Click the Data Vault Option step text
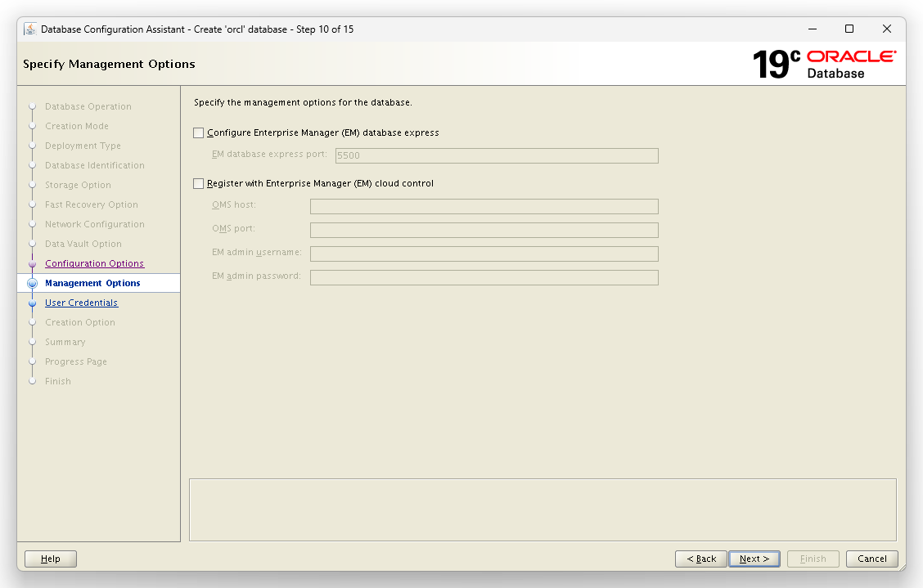Viewport: 923px width, 588px height. (x=83, y=244)
